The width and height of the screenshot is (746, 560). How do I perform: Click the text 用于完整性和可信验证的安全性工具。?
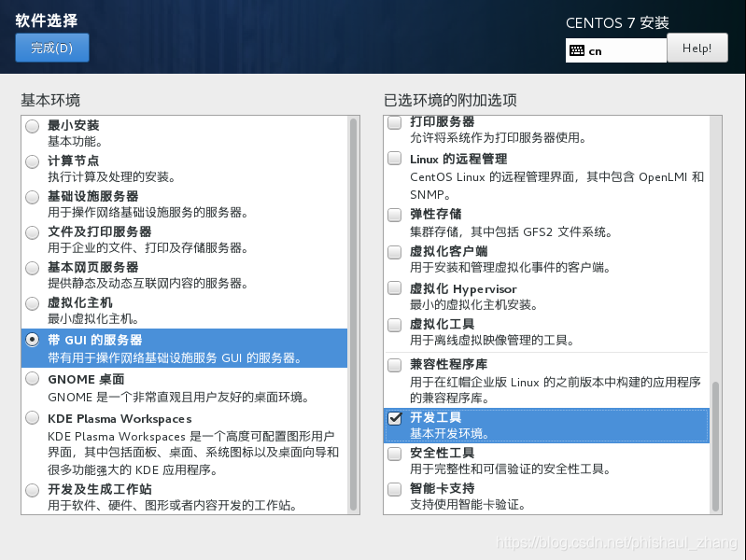pos(511,469)
